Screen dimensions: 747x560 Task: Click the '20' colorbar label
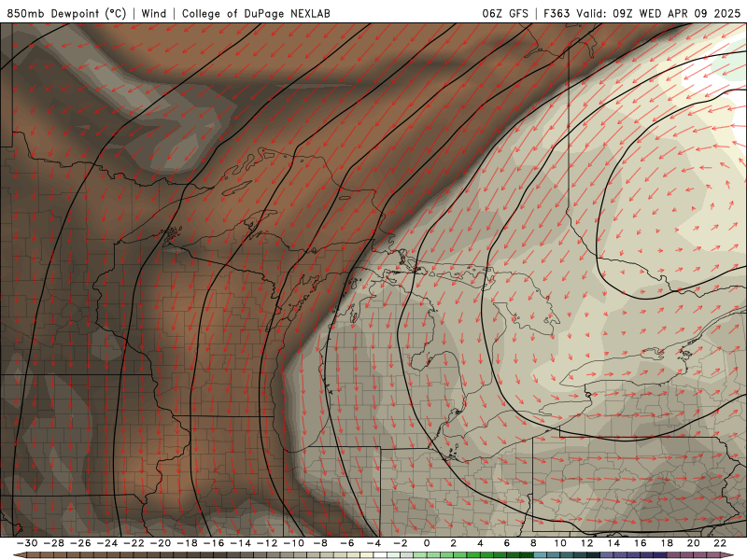[694, 543]
